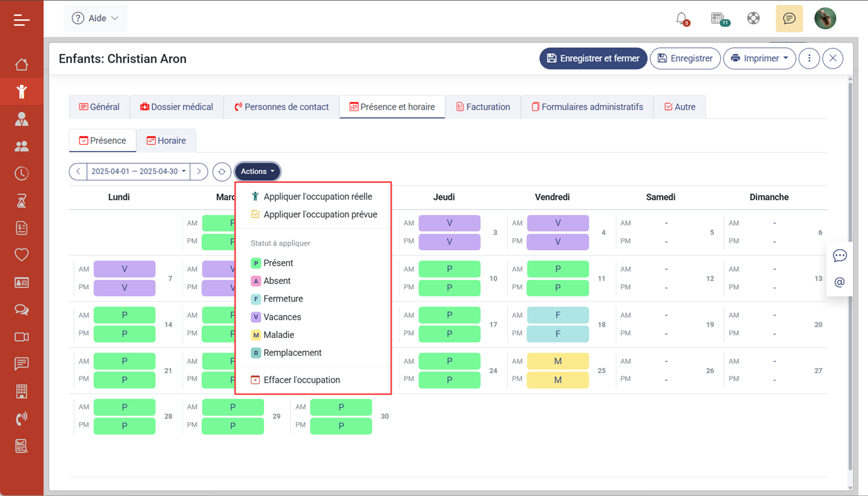This screenshot has height=496, width=868.
Task: Open the children section in the sidebar
Action: [x=22, y=91]
